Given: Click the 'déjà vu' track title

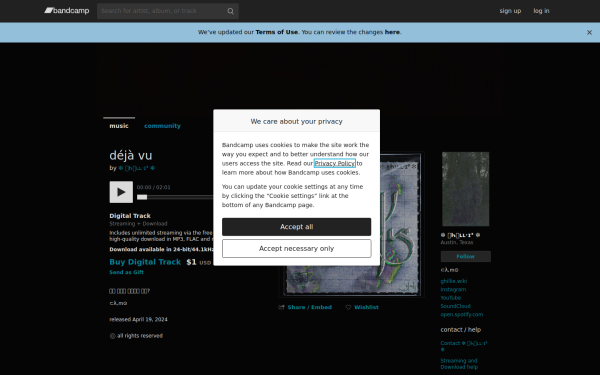Looking at the screenshot, I should 130,155.
